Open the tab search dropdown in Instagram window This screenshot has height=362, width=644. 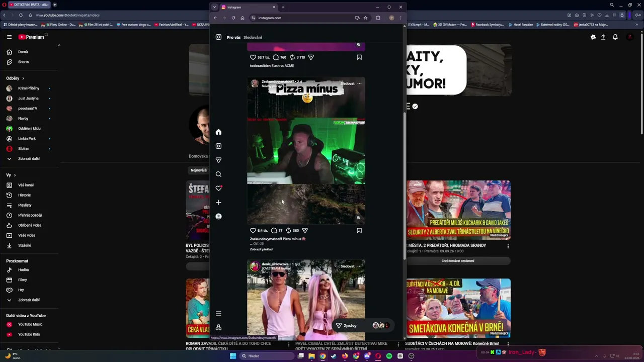pos(214,7)
